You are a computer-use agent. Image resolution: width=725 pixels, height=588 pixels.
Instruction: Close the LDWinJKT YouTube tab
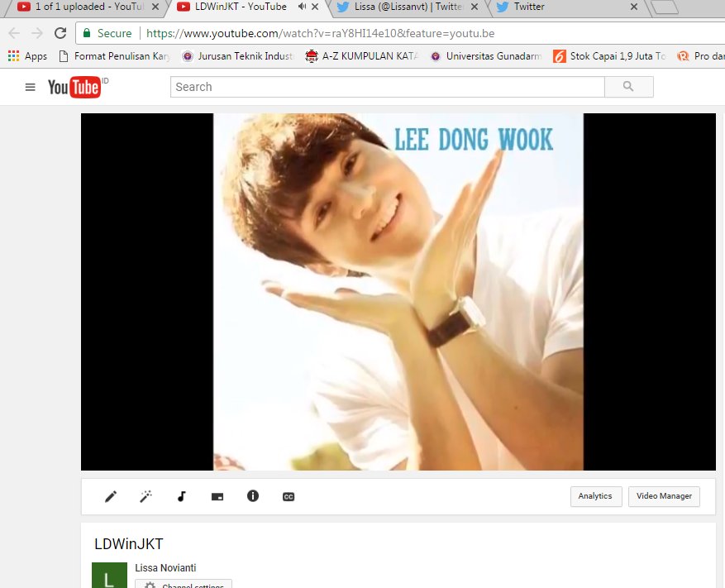tap(315, 7)
